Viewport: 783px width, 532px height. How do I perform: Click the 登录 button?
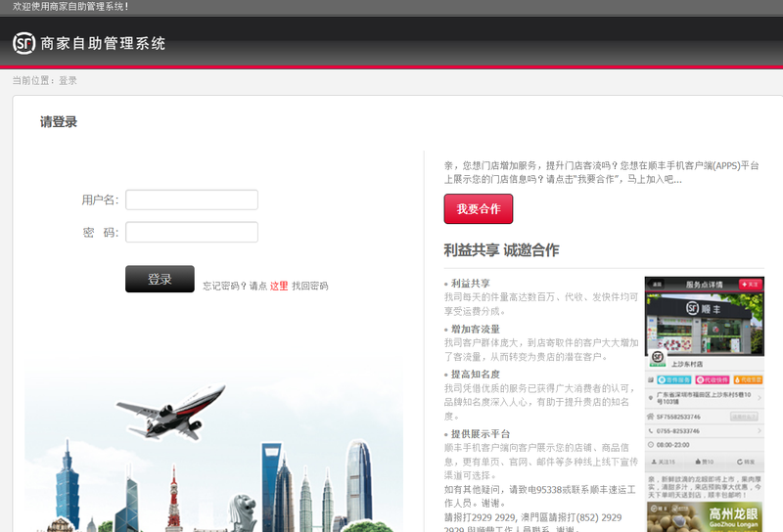(160, 279)
